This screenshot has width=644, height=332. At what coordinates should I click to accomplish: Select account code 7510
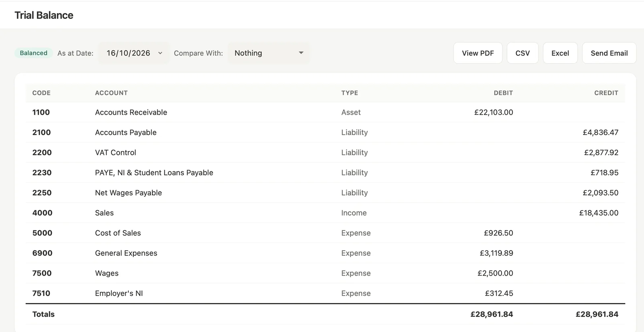[x=41, y=293]
